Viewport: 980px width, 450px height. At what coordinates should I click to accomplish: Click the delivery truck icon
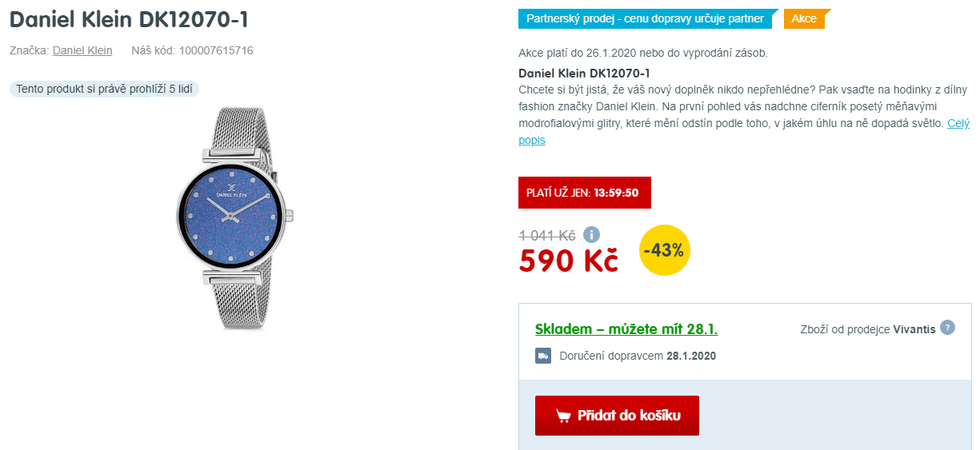pyautogui.click(x=543, y=356)
